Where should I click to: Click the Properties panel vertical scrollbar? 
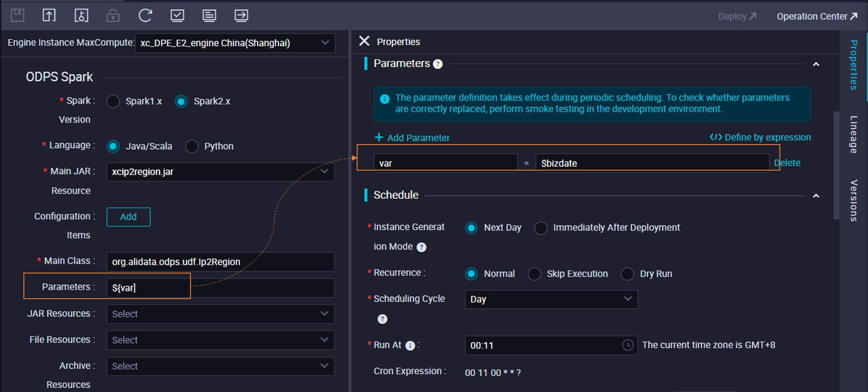tap(836, 165)
